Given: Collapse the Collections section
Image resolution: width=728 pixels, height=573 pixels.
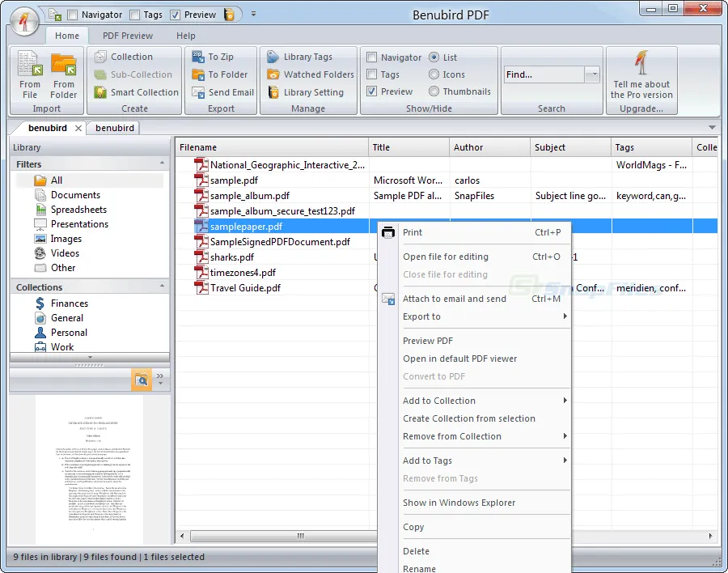Looking at the screenshot, I should pos(162,286).
